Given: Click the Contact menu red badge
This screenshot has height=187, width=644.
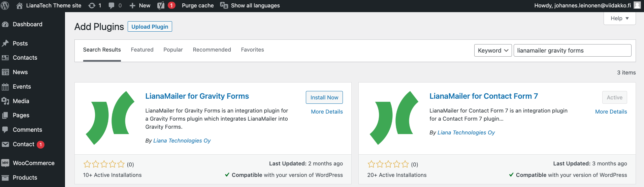Looking at the screenshot, I should [40, 145].
